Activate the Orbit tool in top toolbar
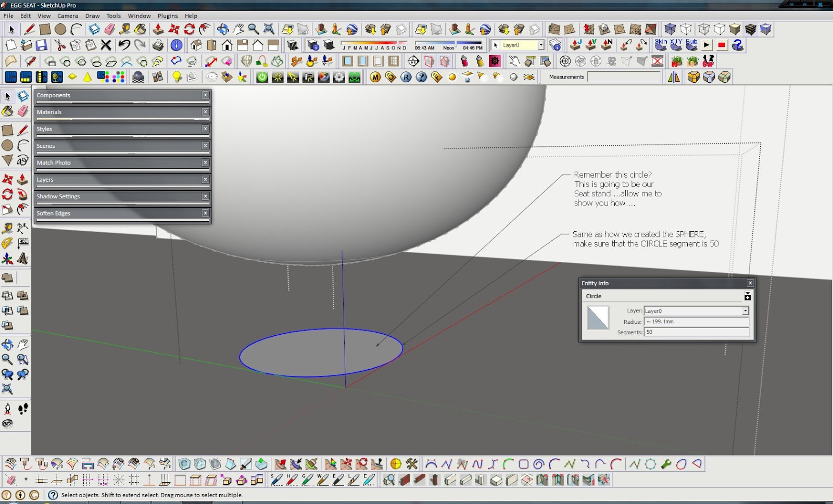This screenshot has width=833, height=504. (x=223, y=29)
